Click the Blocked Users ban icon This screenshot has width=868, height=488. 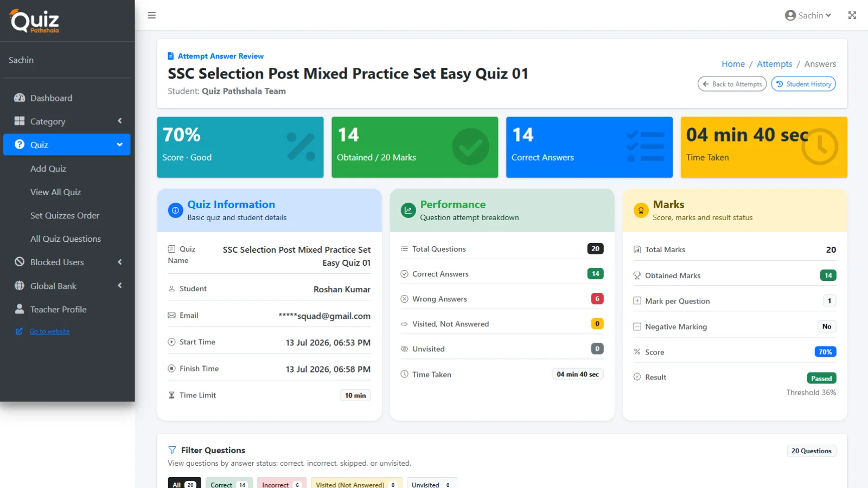[x=20, y=262]
